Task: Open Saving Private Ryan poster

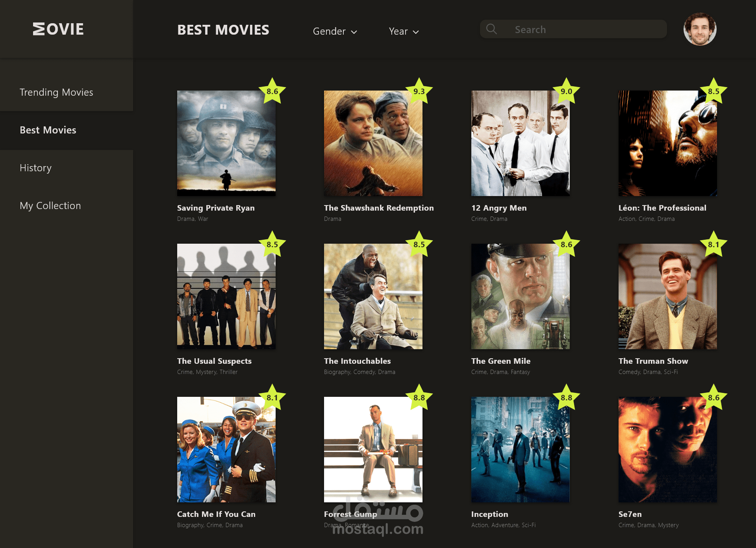Action: pyautogui.click(x=226, y=143)
